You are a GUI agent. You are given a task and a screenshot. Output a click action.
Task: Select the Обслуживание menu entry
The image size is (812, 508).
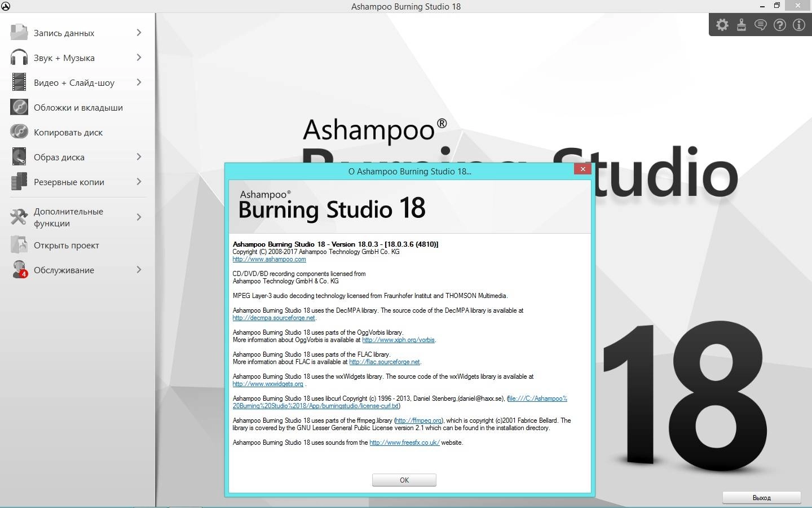(x=77, y=270)
